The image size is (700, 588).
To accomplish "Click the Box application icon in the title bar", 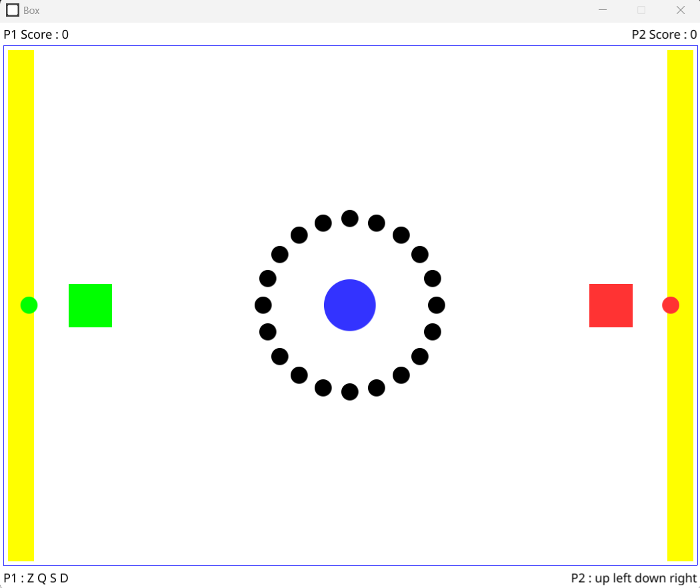I will (12, 10).
